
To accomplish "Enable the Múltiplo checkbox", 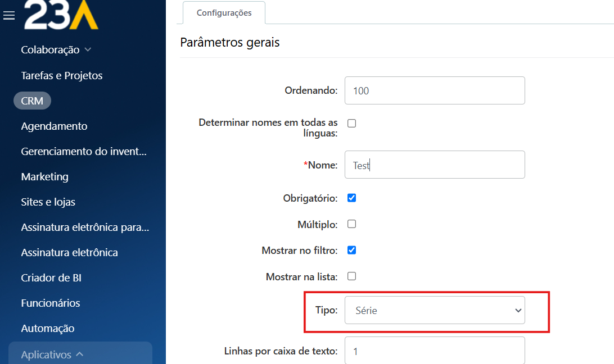I will point(351,224).
